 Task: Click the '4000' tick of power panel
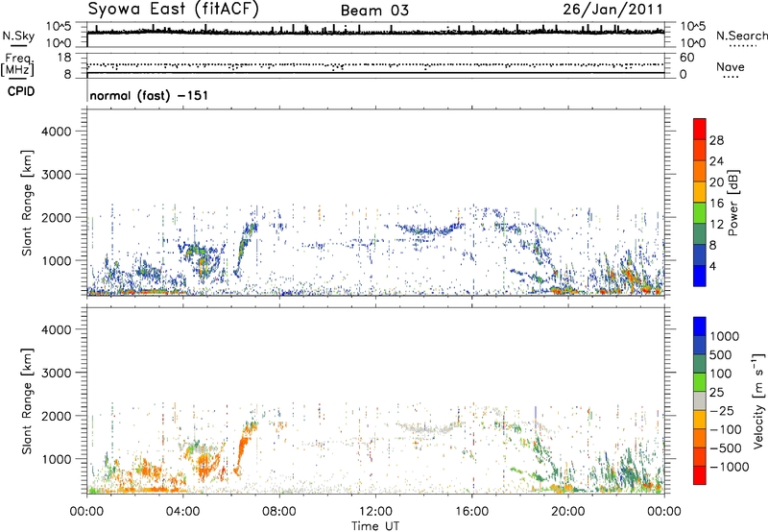coord(56,132)
